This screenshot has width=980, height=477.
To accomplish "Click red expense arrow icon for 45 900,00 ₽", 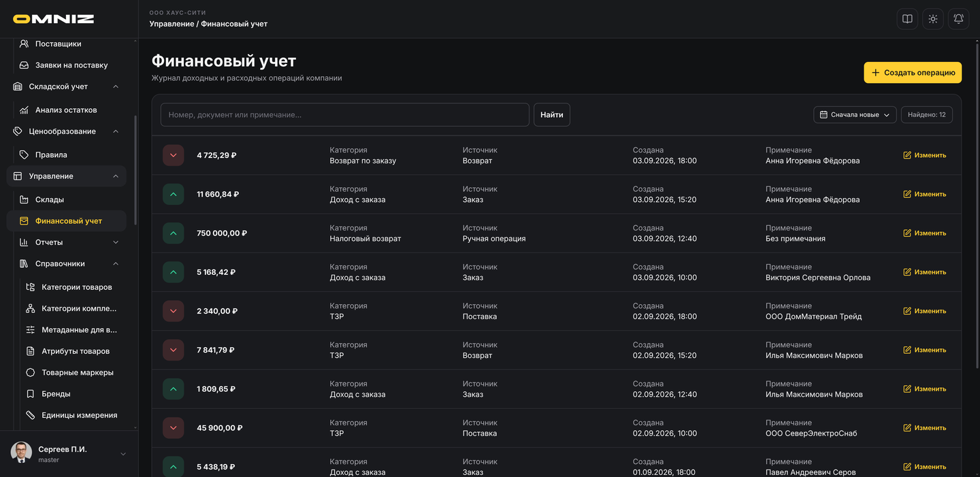I will [x=174, y=428].
